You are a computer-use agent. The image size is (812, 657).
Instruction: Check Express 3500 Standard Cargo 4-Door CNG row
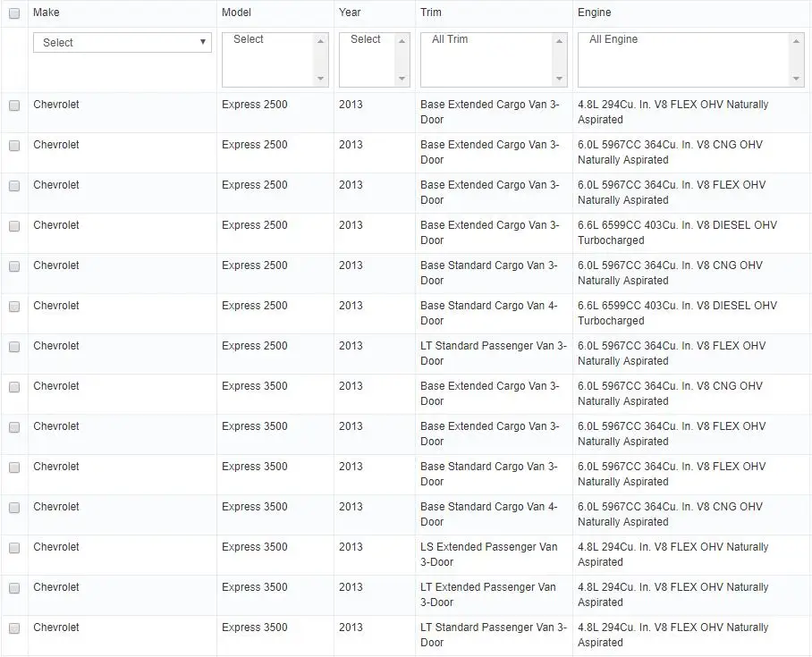(14, 508)
